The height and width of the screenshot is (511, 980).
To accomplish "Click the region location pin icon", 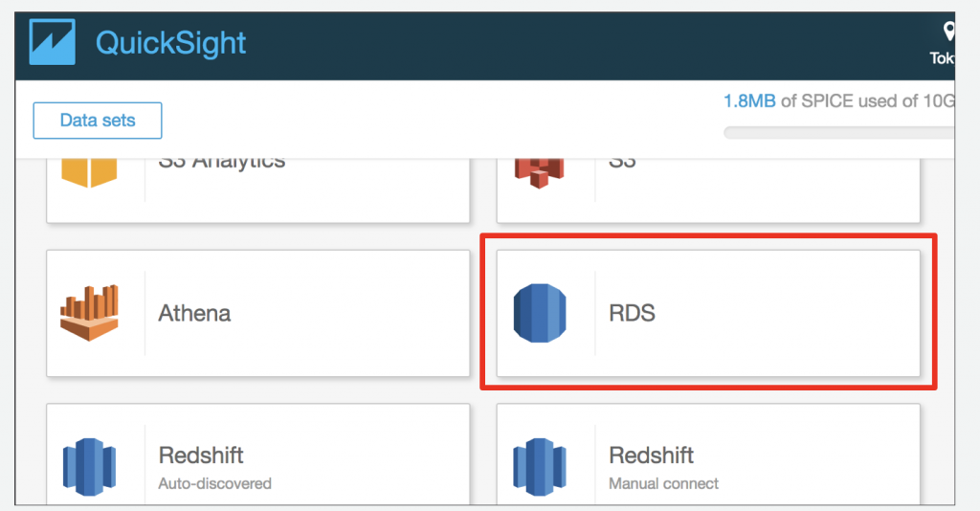I will pos(948,32).
